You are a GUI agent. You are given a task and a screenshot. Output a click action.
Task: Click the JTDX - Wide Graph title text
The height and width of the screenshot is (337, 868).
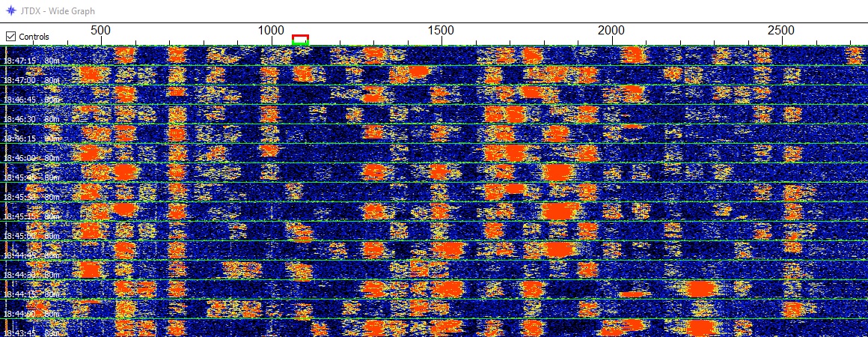pos(60,11)
